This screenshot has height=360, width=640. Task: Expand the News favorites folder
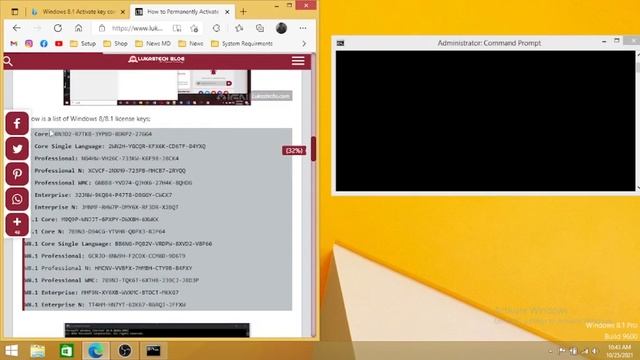tap(191, 44)
